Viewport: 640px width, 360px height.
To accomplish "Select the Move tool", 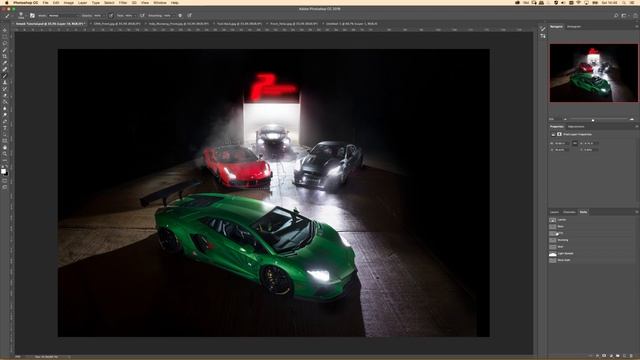I will [5, 30].
